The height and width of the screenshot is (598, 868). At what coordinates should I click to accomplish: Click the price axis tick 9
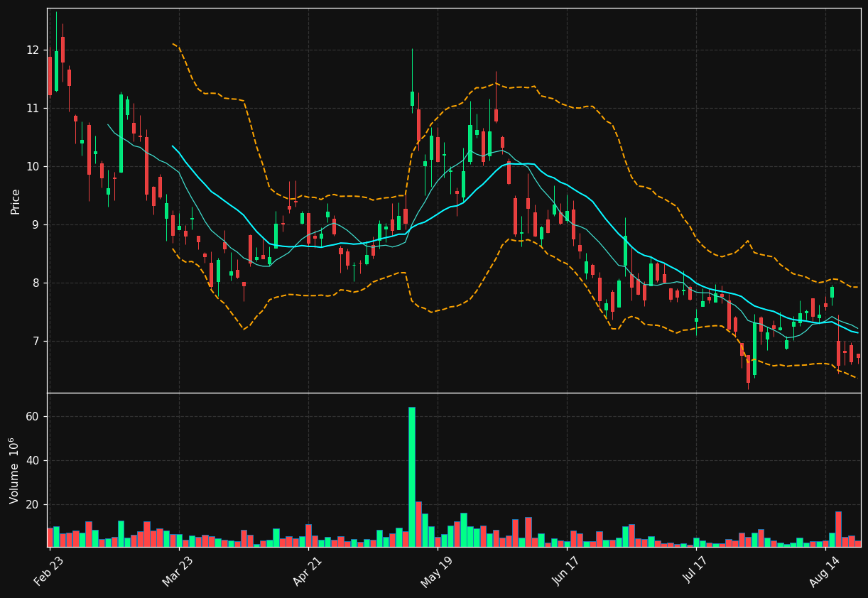click(x=36, y=224)
